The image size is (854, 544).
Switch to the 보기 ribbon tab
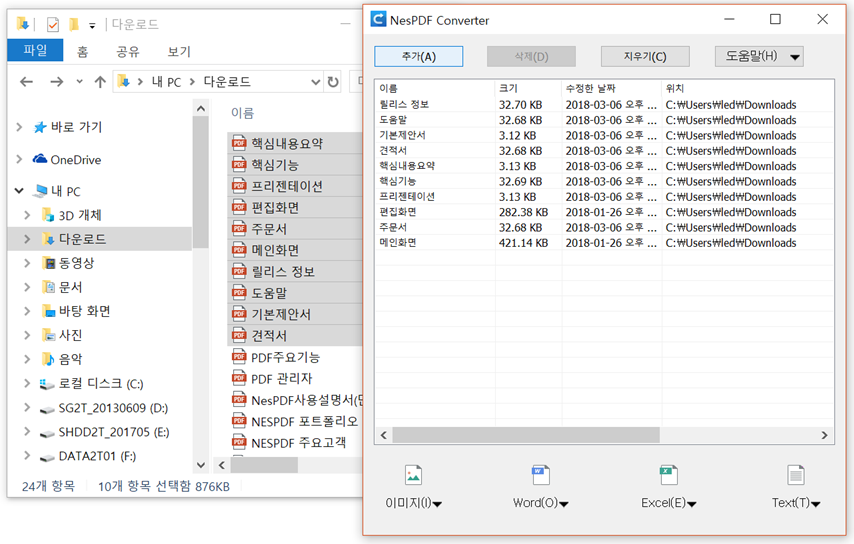click(179, 51)
